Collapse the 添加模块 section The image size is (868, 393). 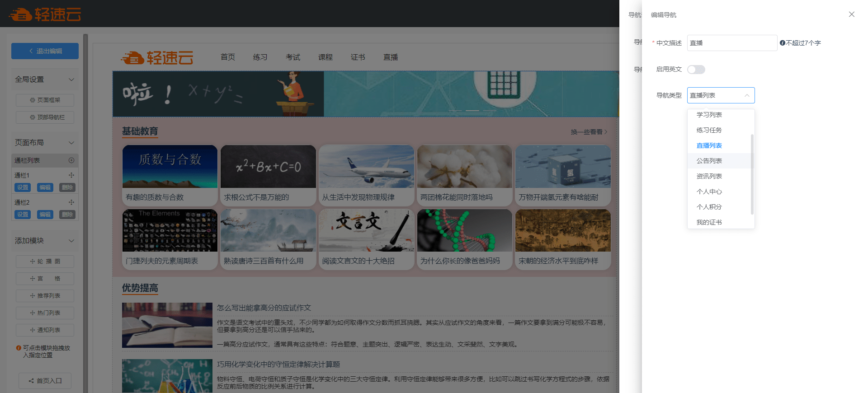tap(71, 241)
